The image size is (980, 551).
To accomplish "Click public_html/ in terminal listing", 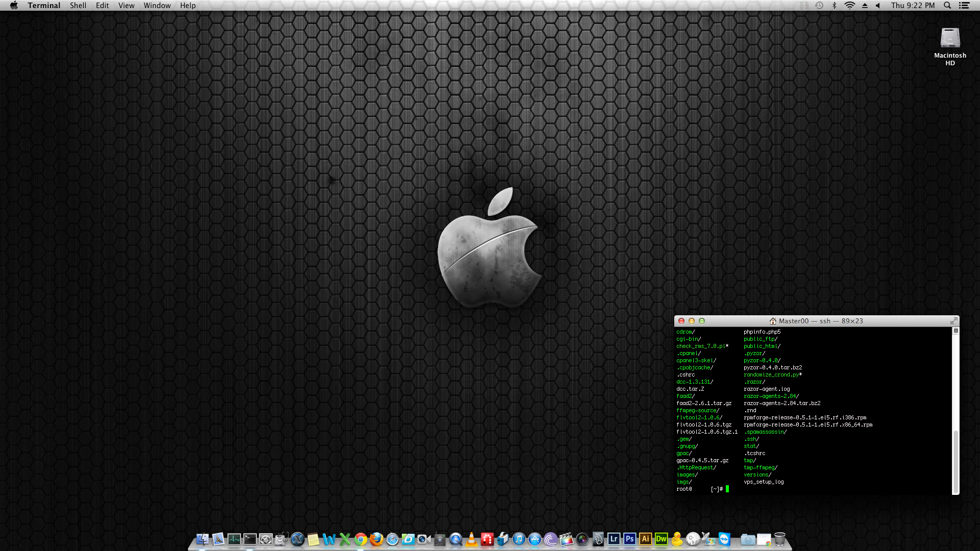I will point(762,346).
